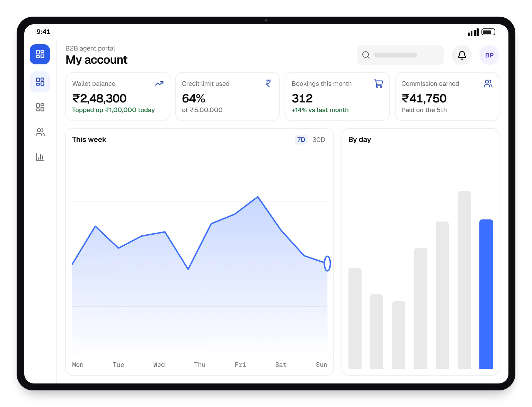Click the Wed label on the chart axis
This screenshot has width=532, height=407.
159,365
